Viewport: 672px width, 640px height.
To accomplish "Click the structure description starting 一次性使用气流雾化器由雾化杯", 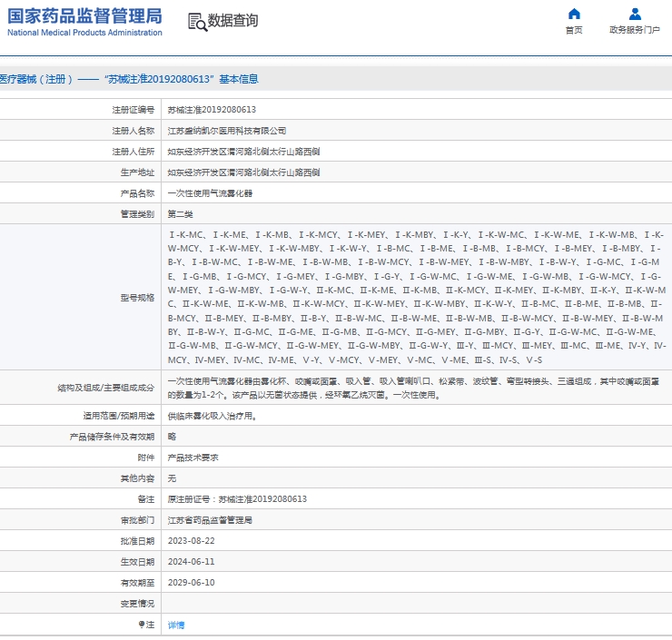I will (x=413, y=389).
